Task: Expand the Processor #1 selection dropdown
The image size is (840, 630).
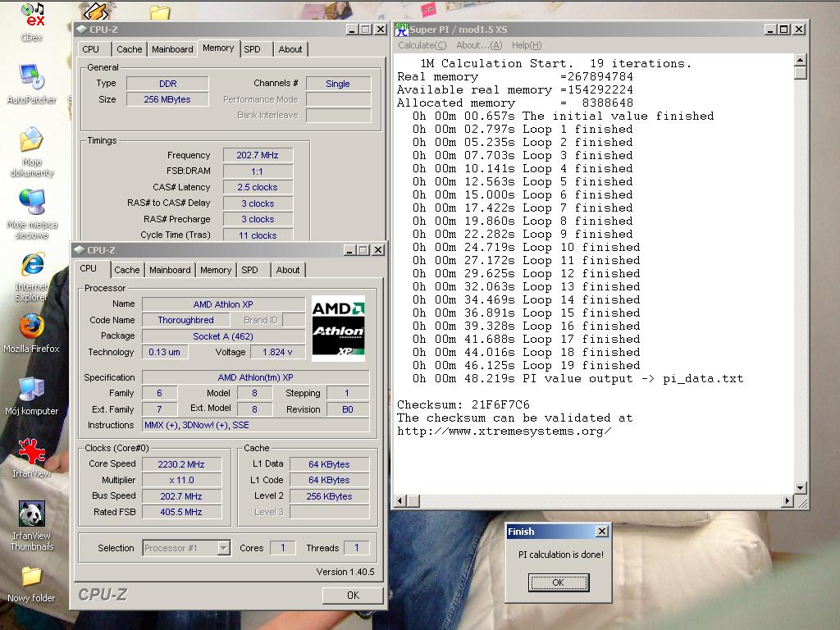Action: tap(223, 547)
